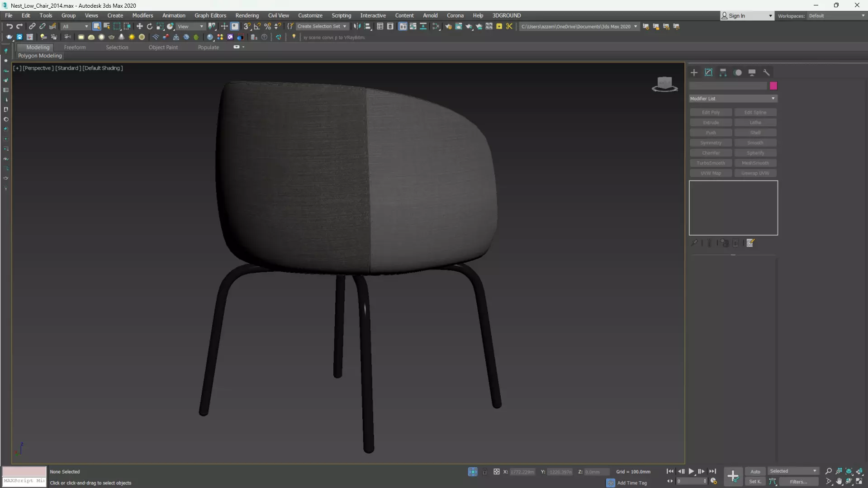Open the selection filter All dropdown

pyautogui.click(x=75, y=26)
